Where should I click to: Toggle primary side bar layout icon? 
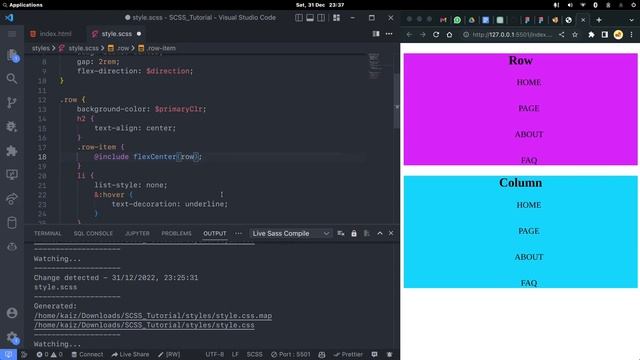(x=299, y=18)
